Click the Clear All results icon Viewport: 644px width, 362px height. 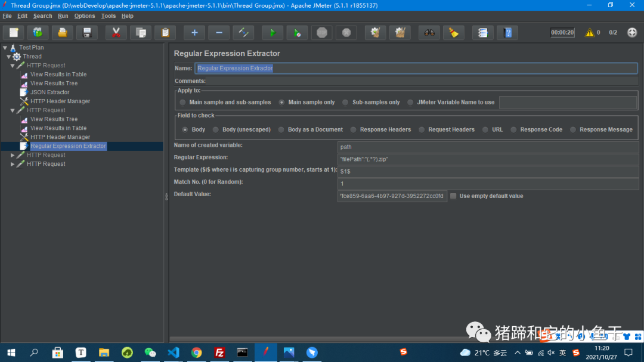tap(400, 32)
